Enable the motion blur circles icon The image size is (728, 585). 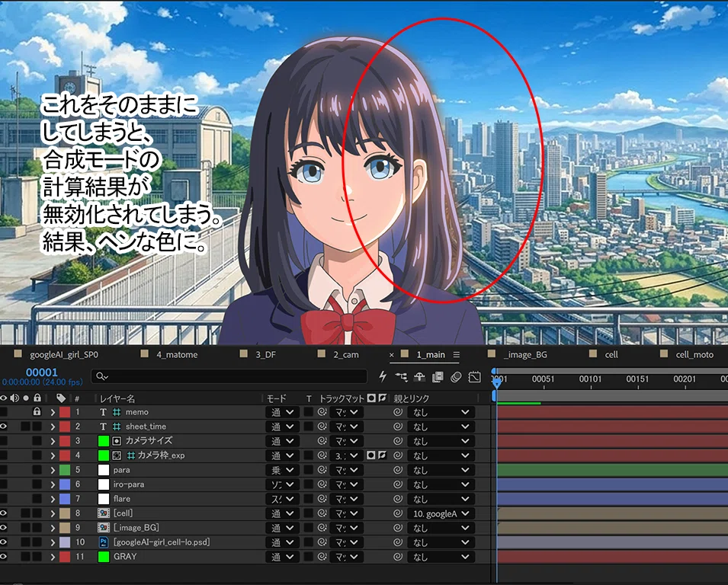(x=456, y=377)
